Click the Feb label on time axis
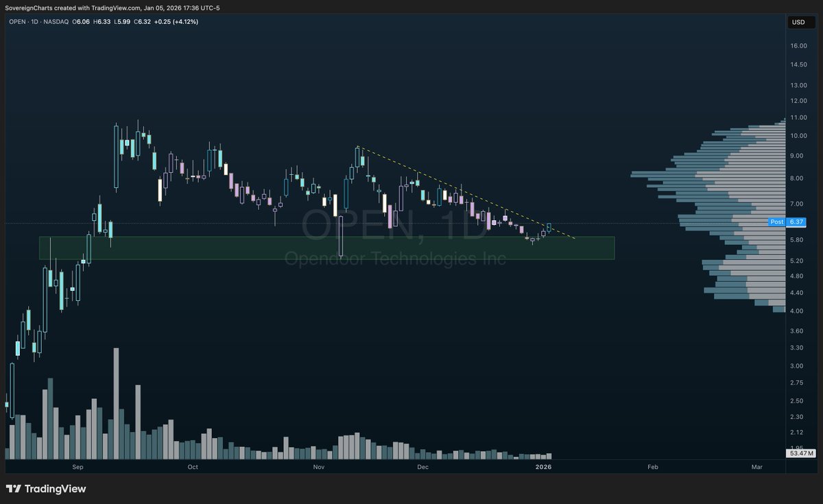 click(x=653, y=467)
